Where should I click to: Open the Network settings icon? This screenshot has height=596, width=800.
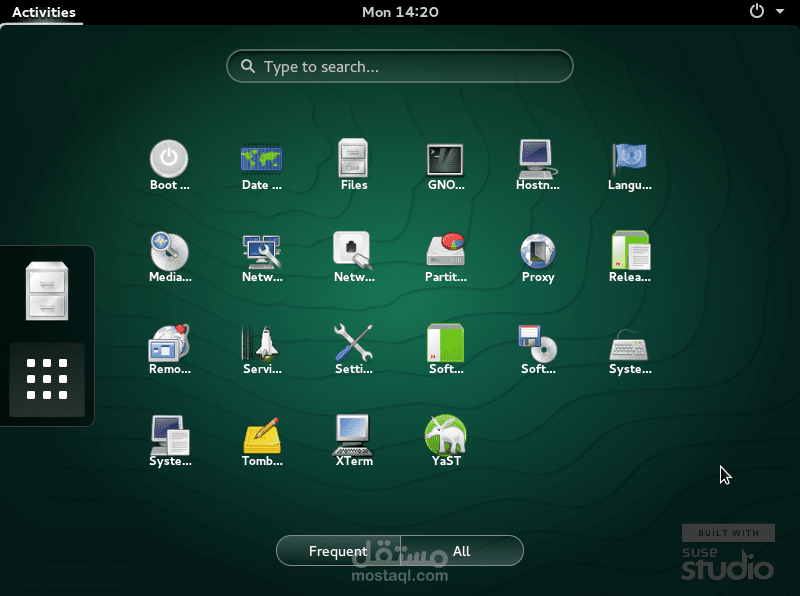[261, 252]
